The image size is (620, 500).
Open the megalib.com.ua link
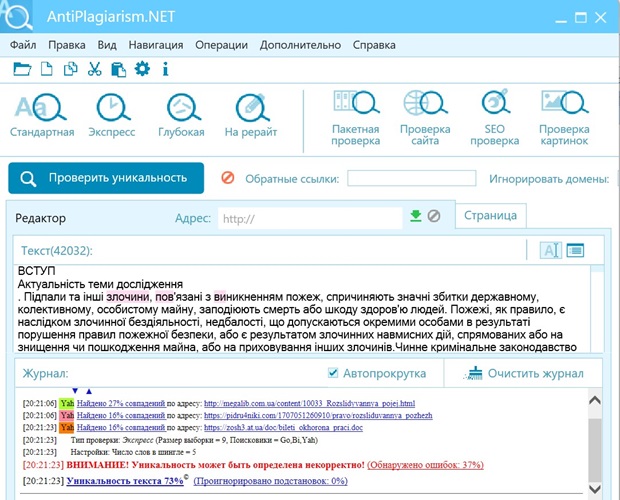[x=309, y=404]
